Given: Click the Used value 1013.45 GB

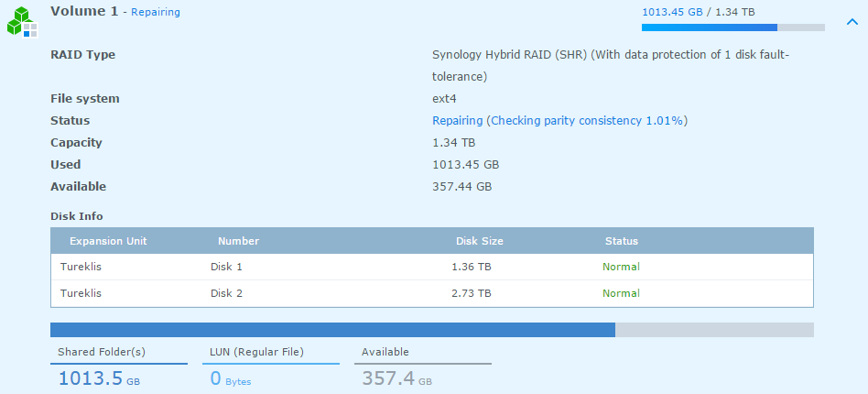Looking at the screenshot, I should 465,165.
